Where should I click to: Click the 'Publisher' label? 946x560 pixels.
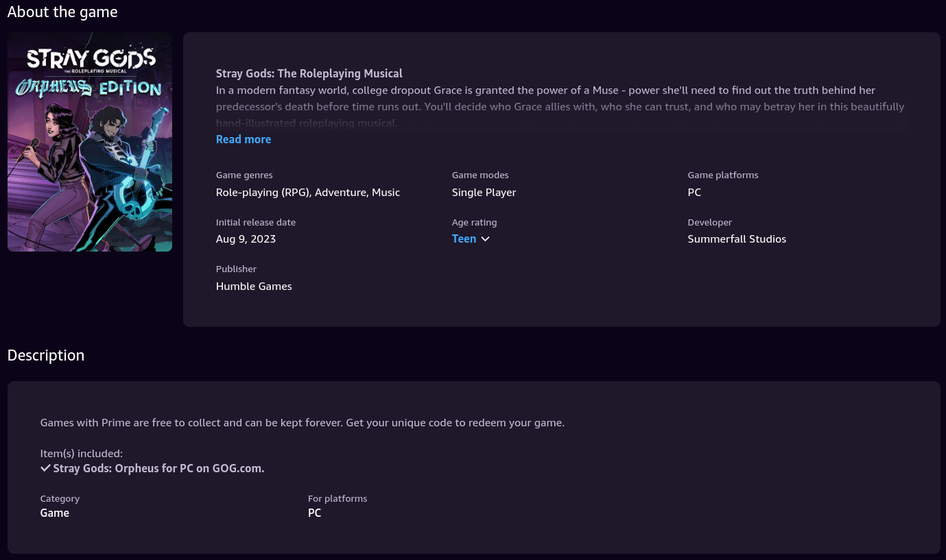pyautogui.click(x=236, y=269)
